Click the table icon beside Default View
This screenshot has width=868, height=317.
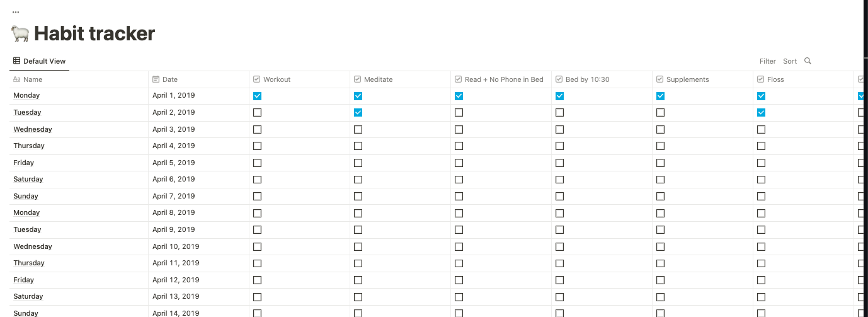(17, 61)
